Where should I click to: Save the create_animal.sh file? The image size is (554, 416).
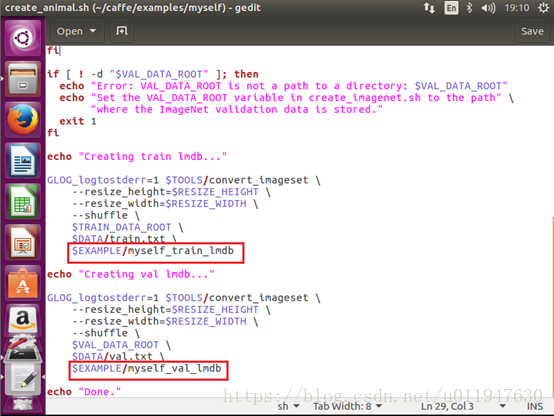(x=532, y=31)
